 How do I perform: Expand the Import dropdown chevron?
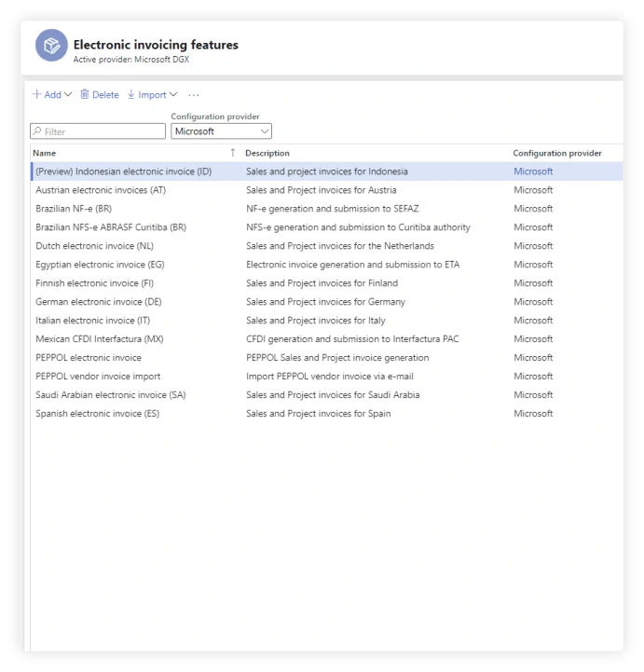(173, 94)
